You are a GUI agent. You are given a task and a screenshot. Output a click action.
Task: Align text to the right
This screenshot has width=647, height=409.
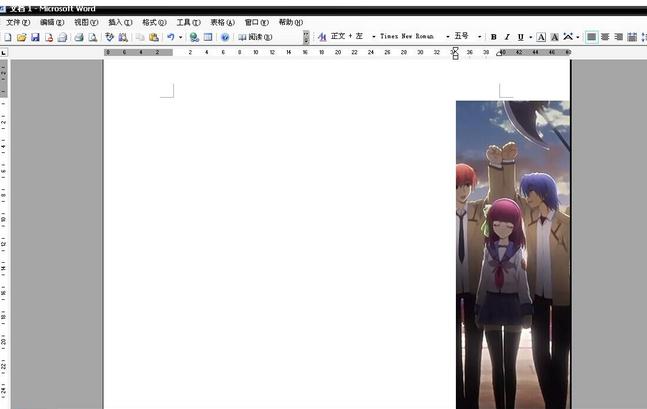(x=619, y=37)
